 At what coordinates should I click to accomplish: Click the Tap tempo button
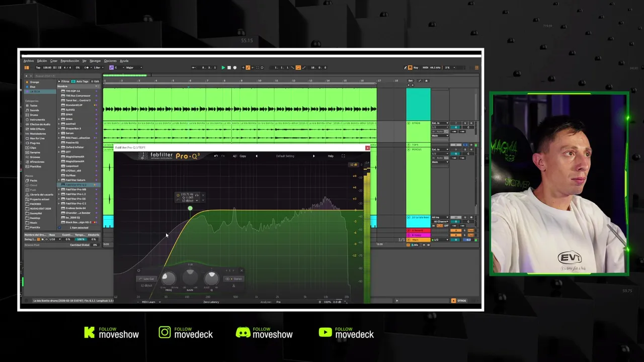[38, 67]
